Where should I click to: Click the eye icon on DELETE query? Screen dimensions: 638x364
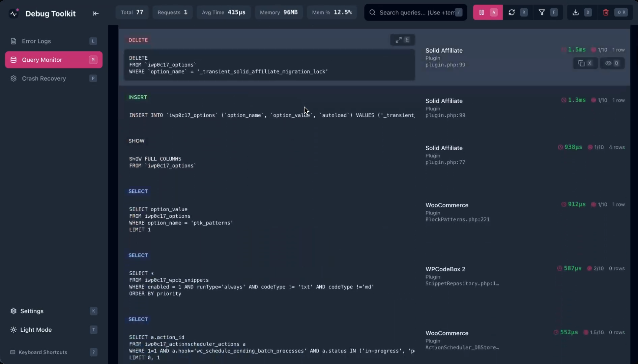click(608, 63)
